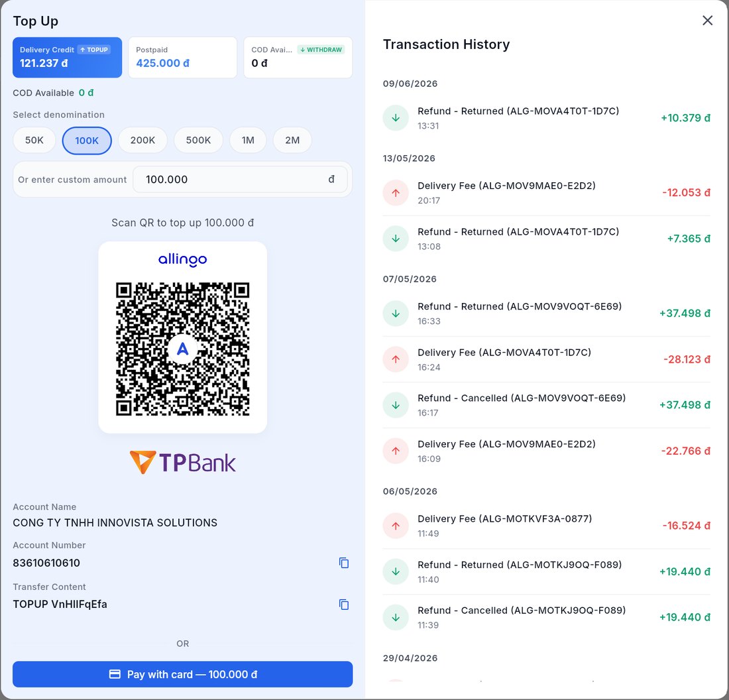Image resolution: width=729 pixels, height=700 pixels.
Task: Click the TOPUP badge on Delivery Credit
Action: tap(94, 50)
